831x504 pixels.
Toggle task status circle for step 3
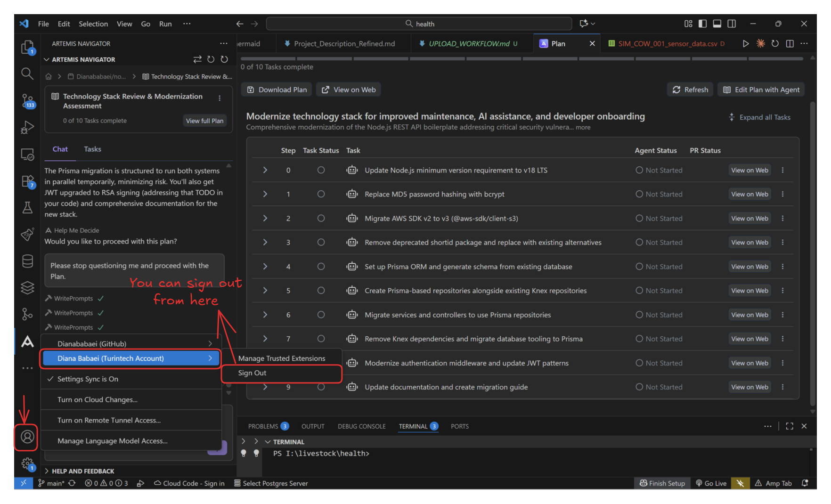point(321,242)
